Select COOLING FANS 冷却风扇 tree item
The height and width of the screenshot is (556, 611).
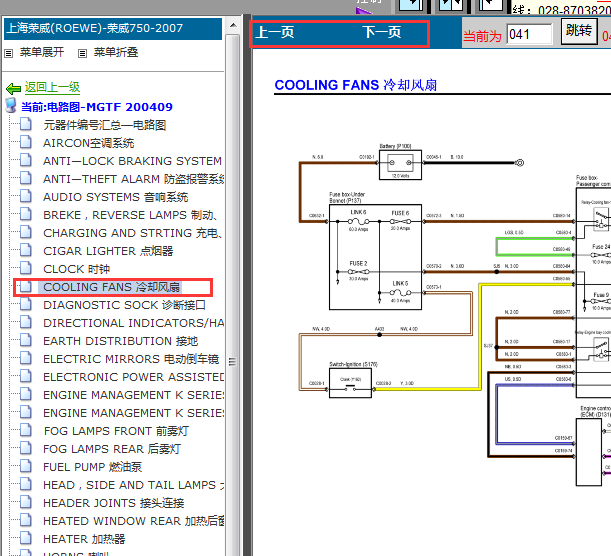pos(111,287)
